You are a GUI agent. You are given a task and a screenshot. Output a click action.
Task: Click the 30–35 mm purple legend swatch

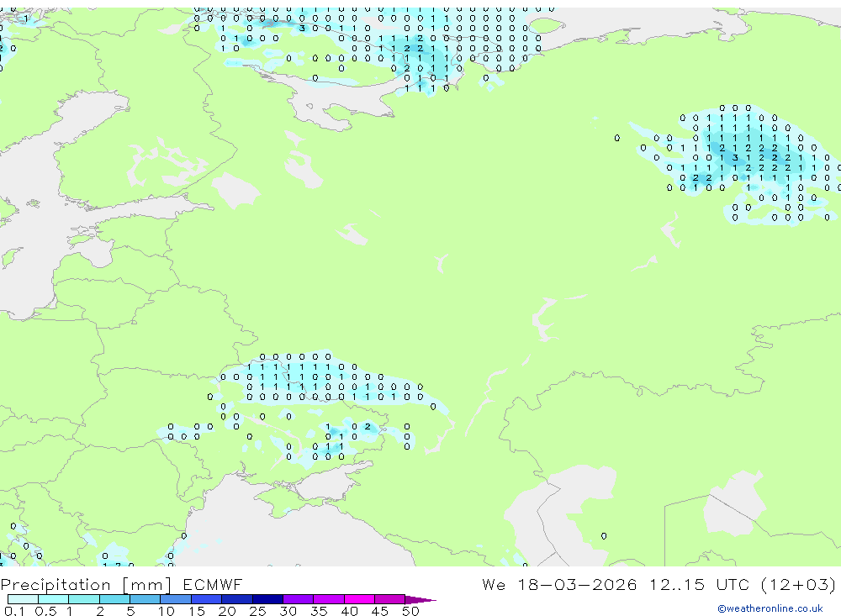(x=299, y=599)
